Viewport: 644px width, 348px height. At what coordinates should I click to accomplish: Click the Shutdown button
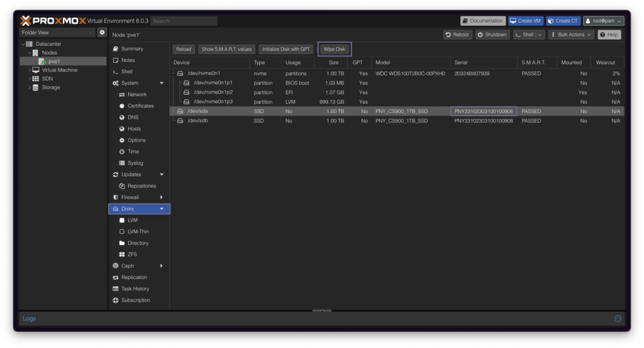point(492,35)
